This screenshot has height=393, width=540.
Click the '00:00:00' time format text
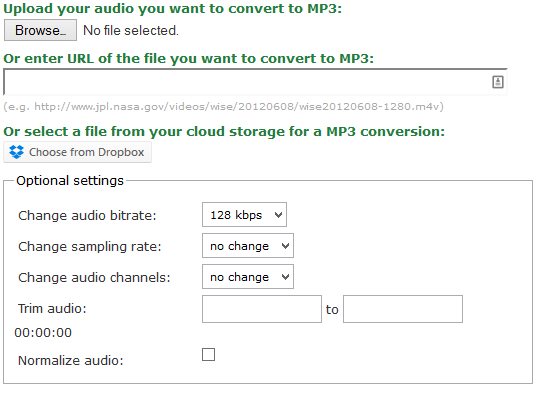pos(43,333)
